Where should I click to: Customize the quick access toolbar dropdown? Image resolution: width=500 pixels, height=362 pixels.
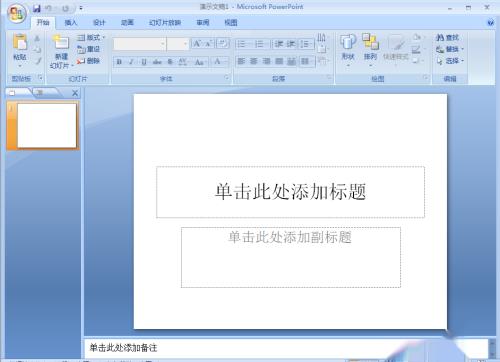[81, 8]
